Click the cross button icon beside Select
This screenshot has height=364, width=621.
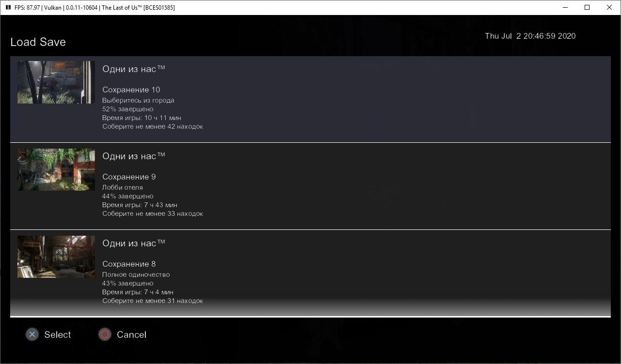click(x=32, y=334)
